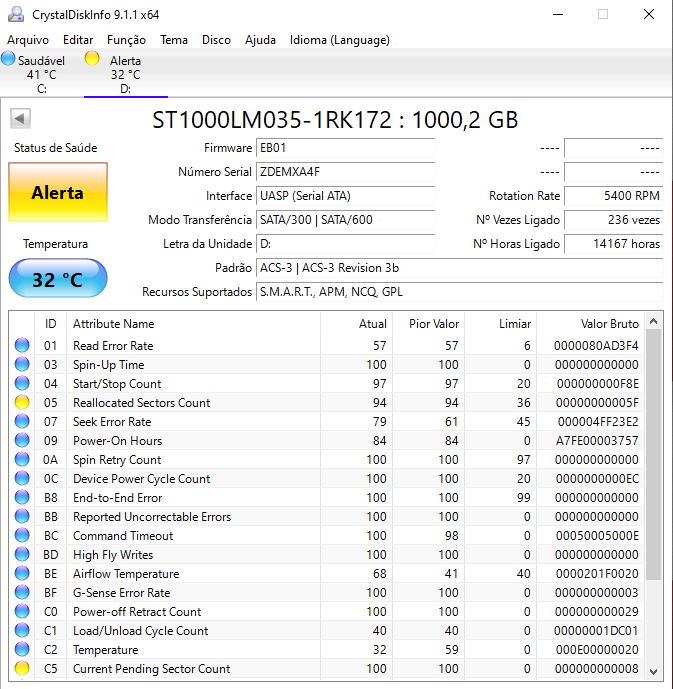The width and height of the screenshot is (673, 689).
Task: Click yellow alert orb for drive D:
Action: pyautogui.click(x=92, y=59)
